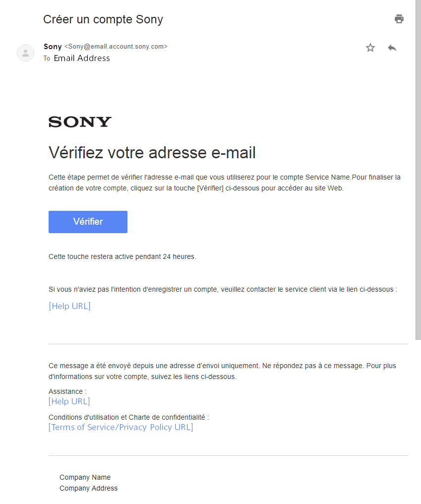Image resolution: width=421 pixels, height=504 pixels.
Task: Click the subject "Créer un compte Sony"
Action: (103, 19)
